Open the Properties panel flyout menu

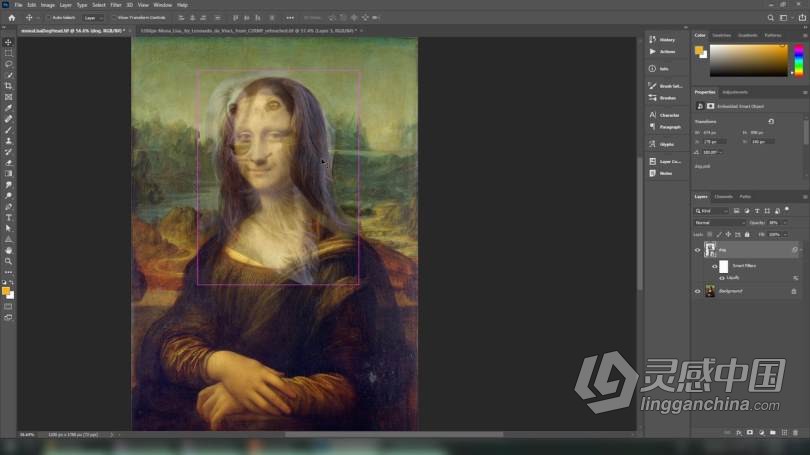804,92
